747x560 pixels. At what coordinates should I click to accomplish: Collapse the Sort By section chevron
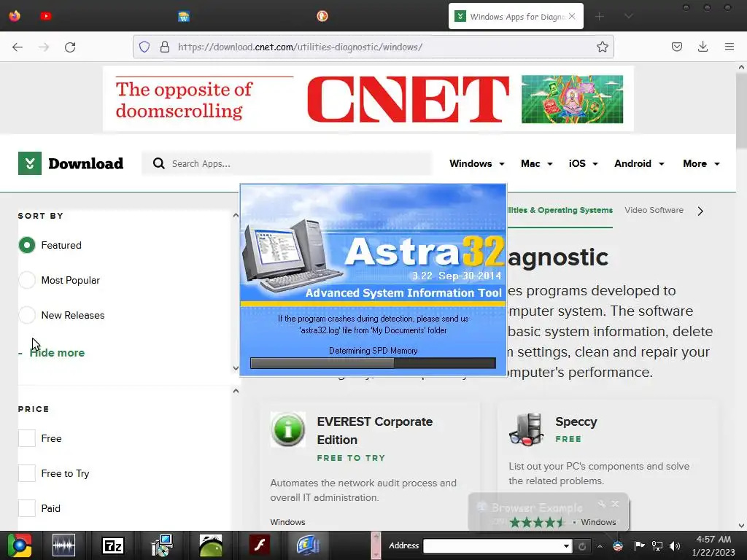click(236, 215)
